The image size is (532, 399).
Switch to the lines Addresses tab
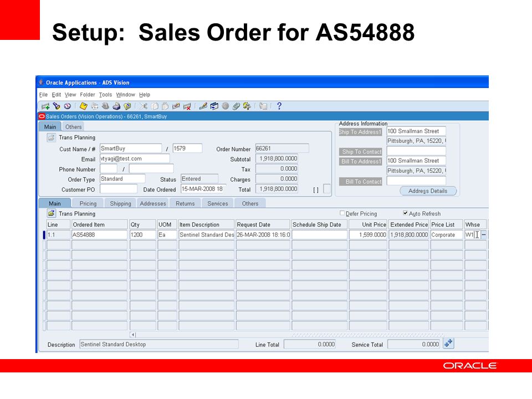[x=153, y=203]
